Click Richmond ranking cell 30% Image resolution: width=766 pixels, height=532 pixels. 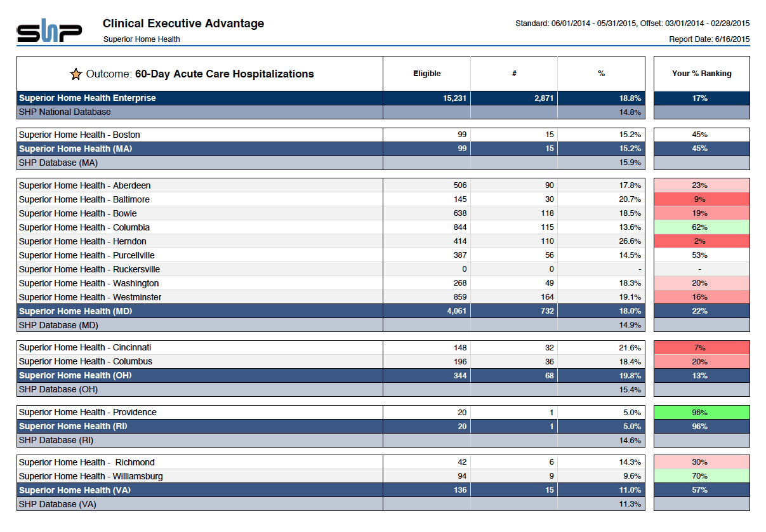(x=701, y=463)
